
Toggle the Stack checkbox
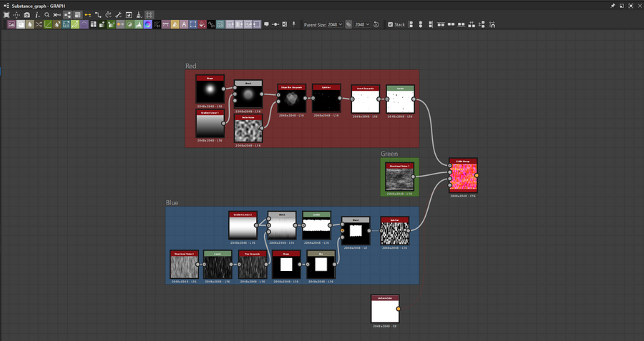tap(391, 24)
